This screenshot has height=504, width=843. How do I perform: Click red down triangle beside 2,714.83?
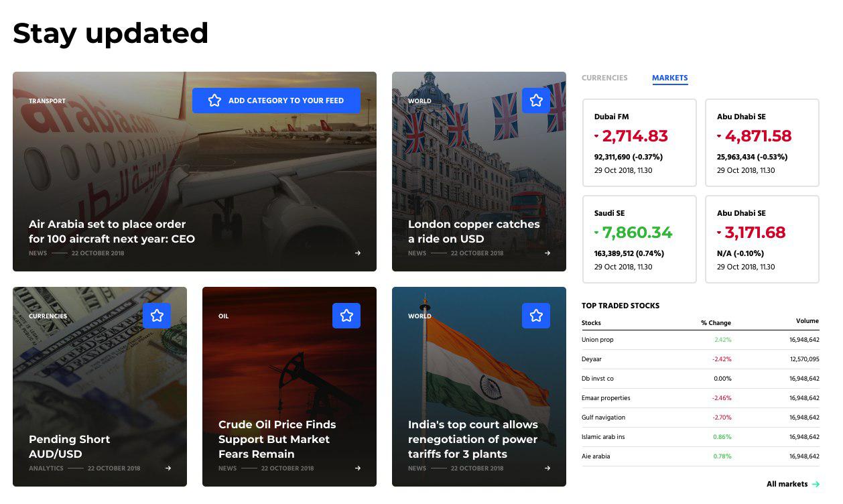point(596,136)
